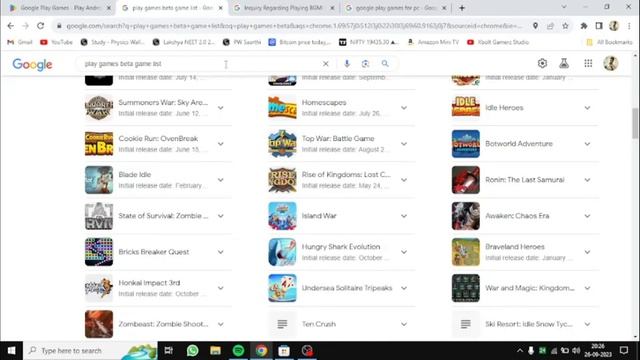Viewport: 640px width, 360px height.
Task: Click the browser address bar URL
Action: pos(294,26)
